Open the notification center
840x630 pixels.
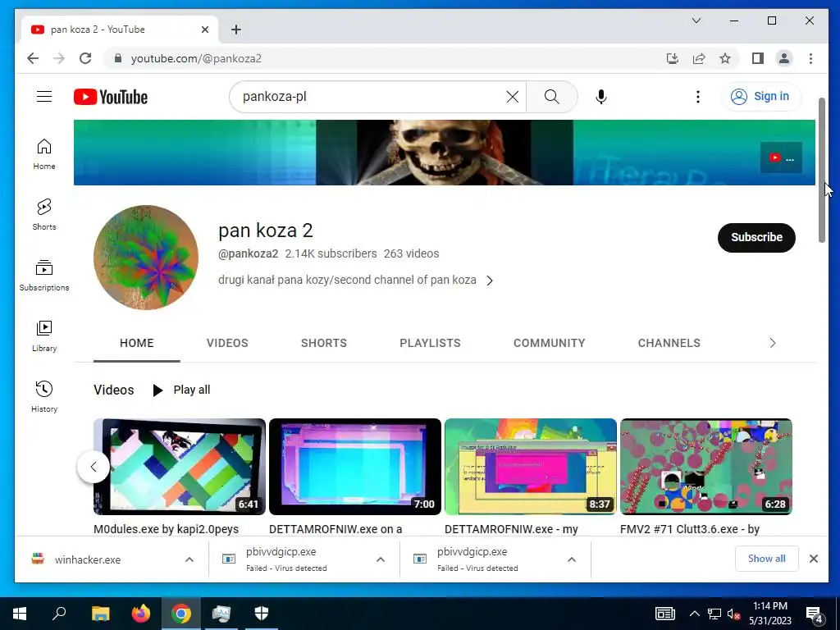coord(815,614)
